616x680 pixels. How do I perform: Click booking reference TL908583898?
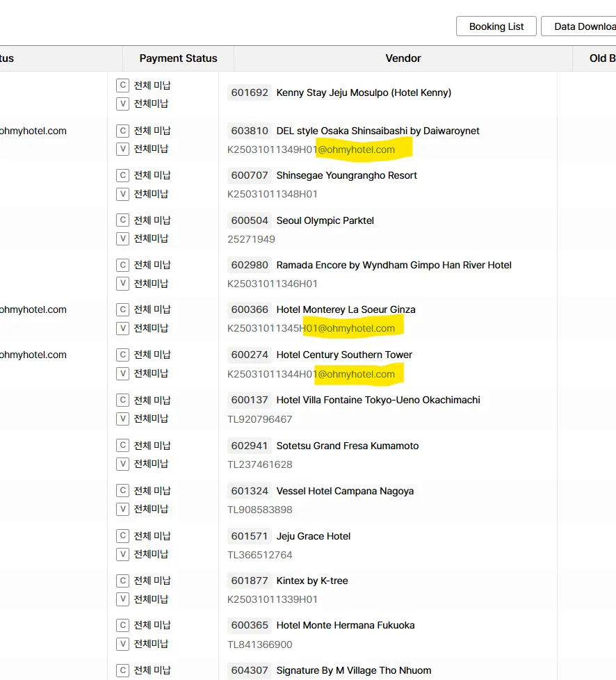260,510
